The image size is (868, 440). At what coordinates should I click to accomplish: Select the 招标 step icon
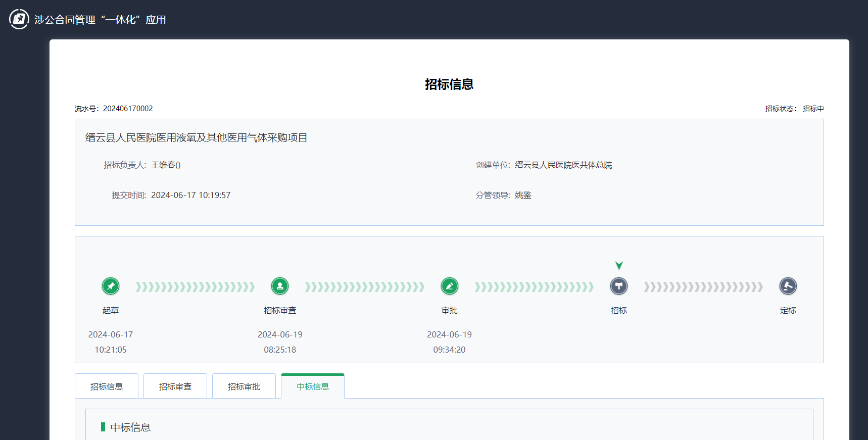618,286
